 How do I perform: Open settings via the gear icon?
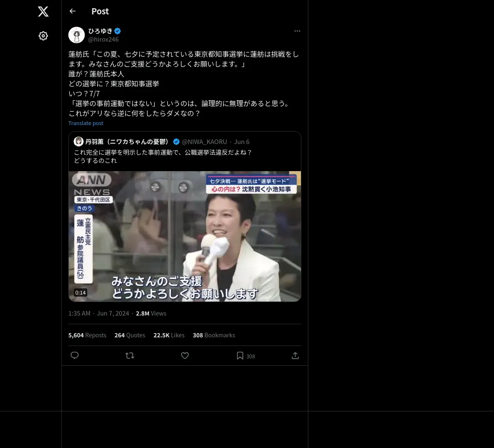(43, 36)
